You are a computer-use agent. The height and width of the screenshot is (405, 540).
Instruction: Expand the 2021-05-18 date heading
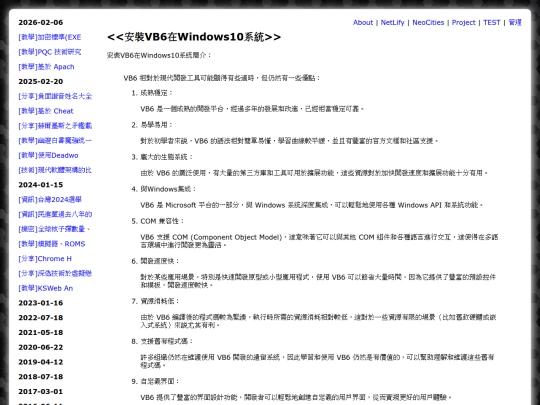coord(41,333)
